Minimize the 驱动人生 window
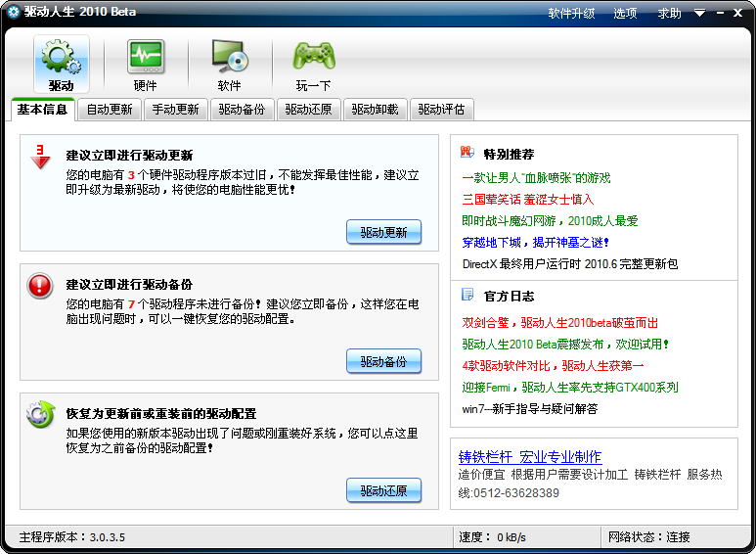Viewport: 756px width, 554px height. [x=721, y=13]
